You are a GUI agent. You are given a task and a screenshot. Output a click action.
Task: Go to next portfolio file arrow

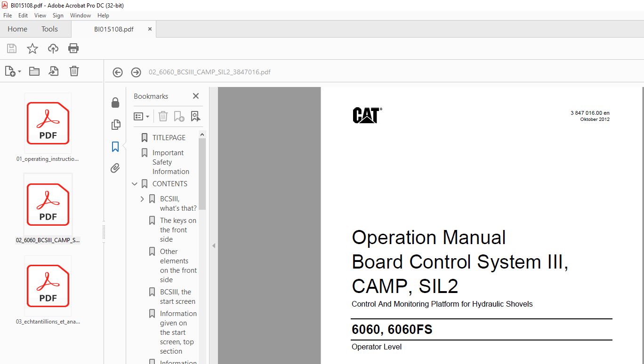[136, 72]
